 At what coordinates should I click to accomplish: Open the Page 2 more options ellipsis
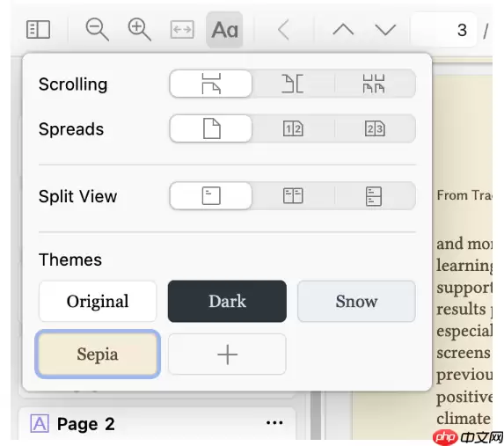click(x=274, y=423)
